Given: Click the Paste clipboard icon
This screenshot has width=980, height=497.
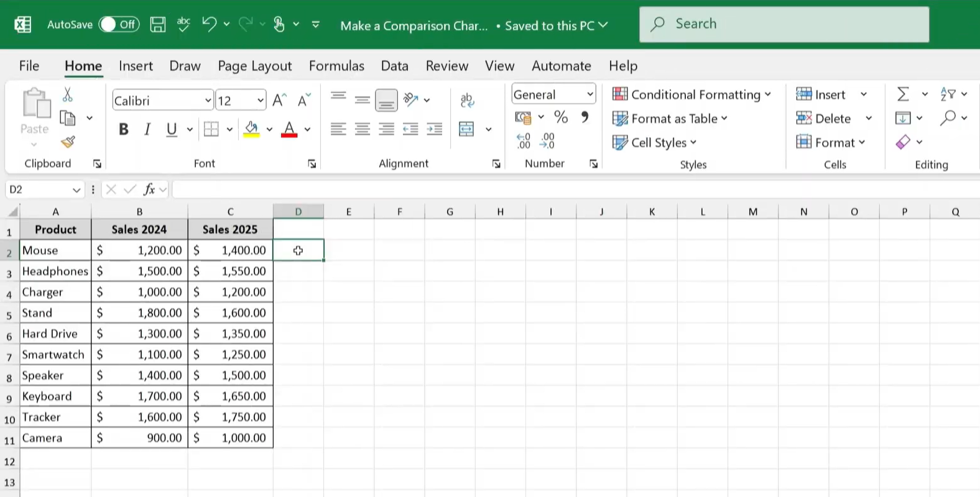Looking at the screenshot, I should pos(35,103).
